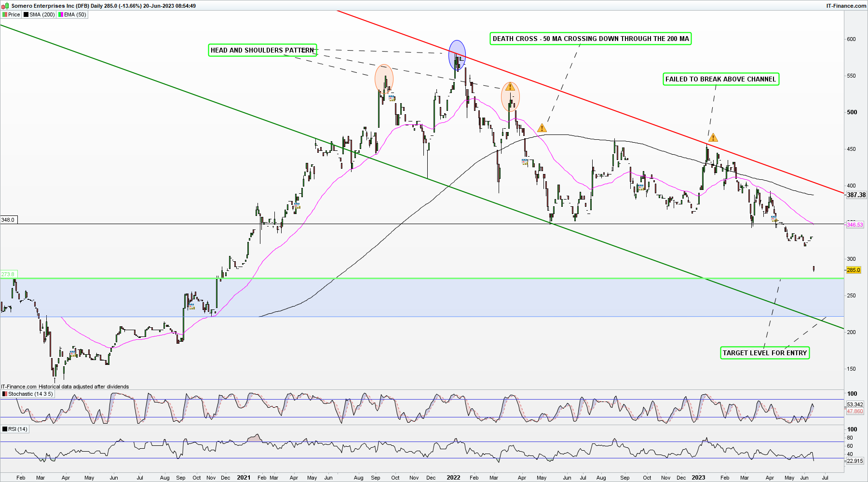Screen dimensions: 868x482
Task: Open the RSI (14) panel label
Action: click(15, 429)
